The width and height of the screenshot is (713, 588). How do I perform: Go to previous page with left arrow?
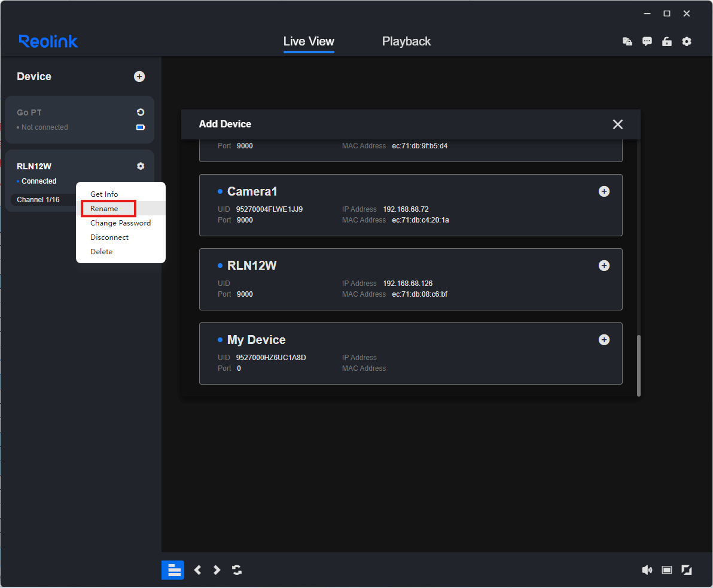[x=197, y=570]
